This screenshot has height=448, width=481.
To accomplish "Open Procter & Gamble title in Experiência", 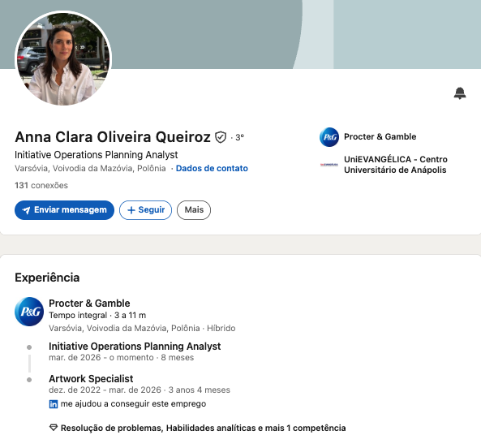I will [x=89, y=304].
